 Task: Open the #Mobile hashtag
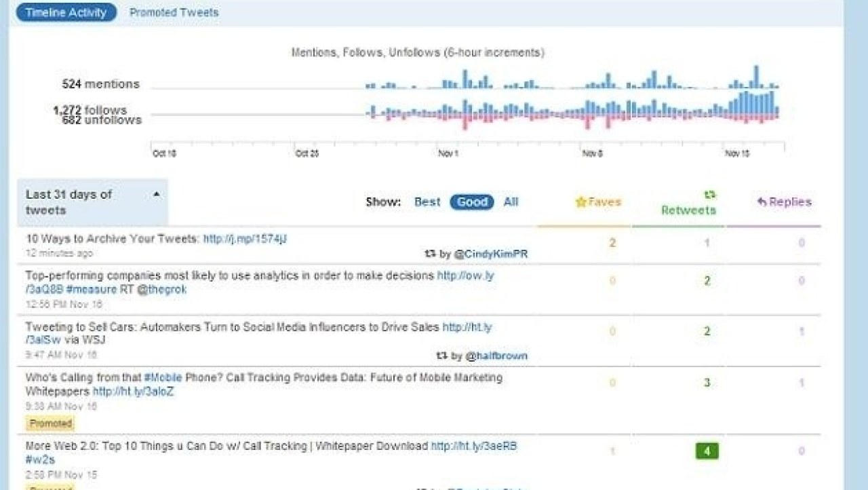(x=163, y=377)
